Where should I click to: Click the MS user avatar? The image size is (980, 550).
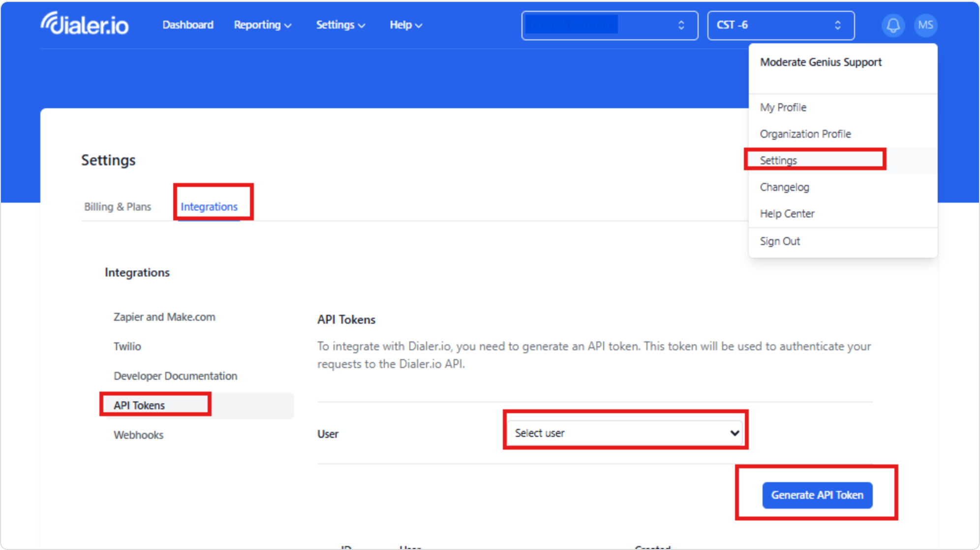[925, 25]
